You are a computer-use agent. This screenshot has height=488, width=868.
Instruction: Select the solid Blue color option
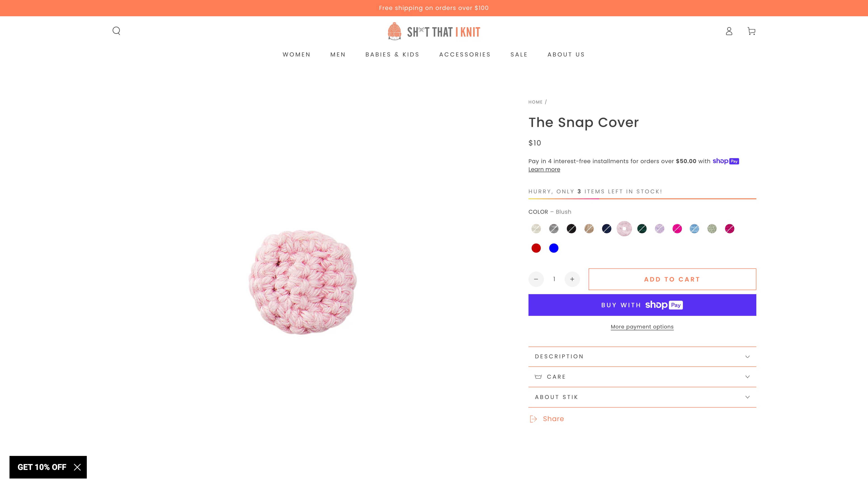(x=554, y=248)
